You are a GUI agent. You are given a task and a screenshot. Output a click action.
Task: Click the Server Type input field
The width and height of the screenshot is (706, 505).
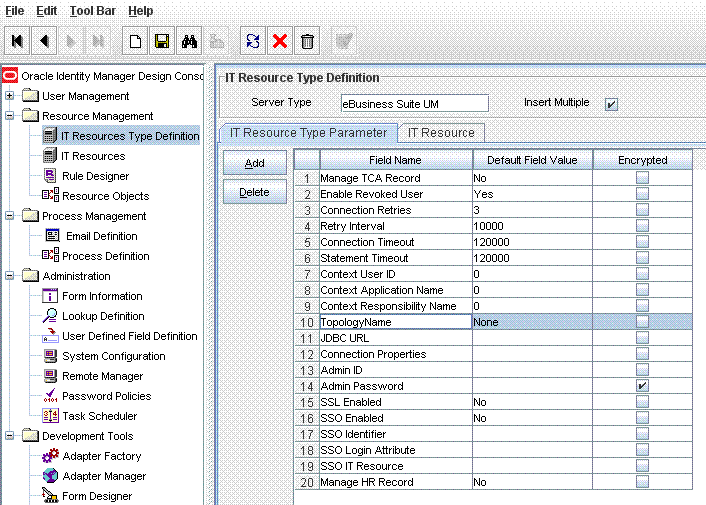point(415,104)
